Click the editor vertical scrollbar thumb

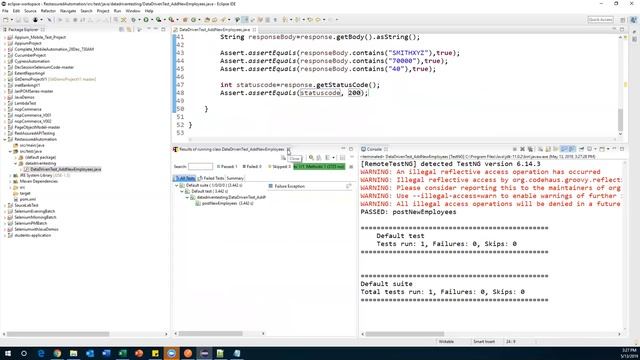click(x=620, y=120)
